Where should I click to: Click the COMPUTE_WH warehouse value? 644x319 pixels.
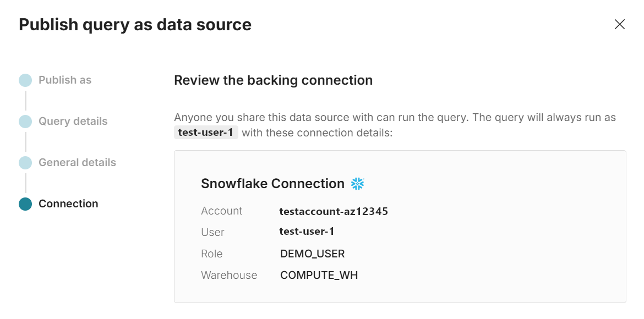(x=319, y=275)
